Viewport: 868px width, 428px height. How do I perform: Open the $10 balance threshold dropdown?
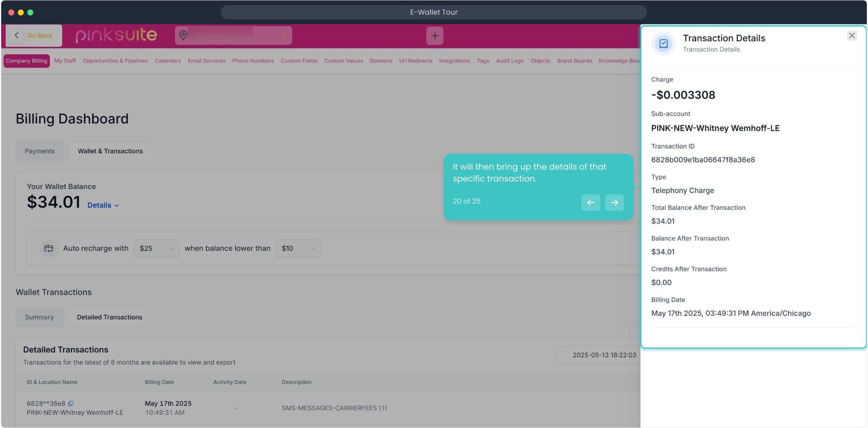click(x=298, y=248)
